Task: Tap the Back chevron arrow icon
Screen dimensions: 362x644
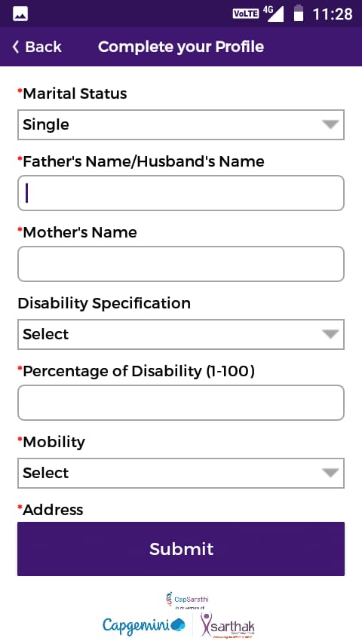Action: pos(16,47)
